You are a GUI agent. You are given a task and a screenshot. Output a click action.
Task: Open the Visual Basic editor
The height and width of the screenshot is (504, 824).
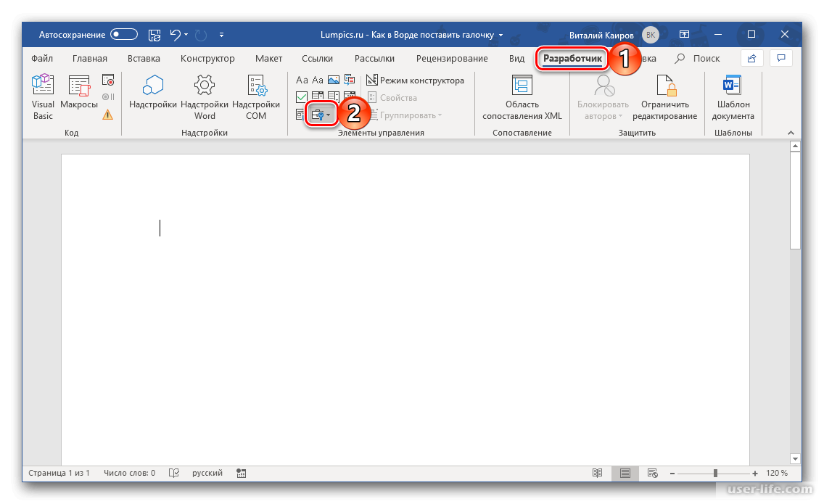(x=43, y=98)
